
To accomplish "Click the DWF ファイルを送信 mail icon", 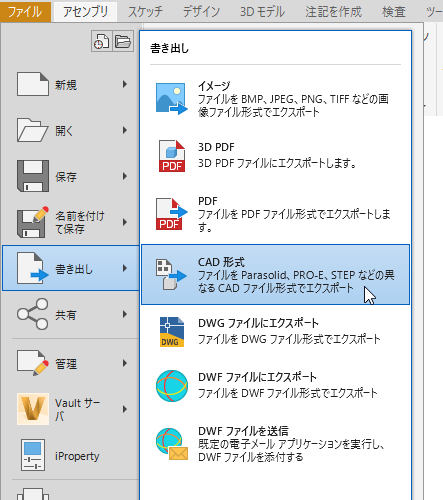I will coord(172,444).
